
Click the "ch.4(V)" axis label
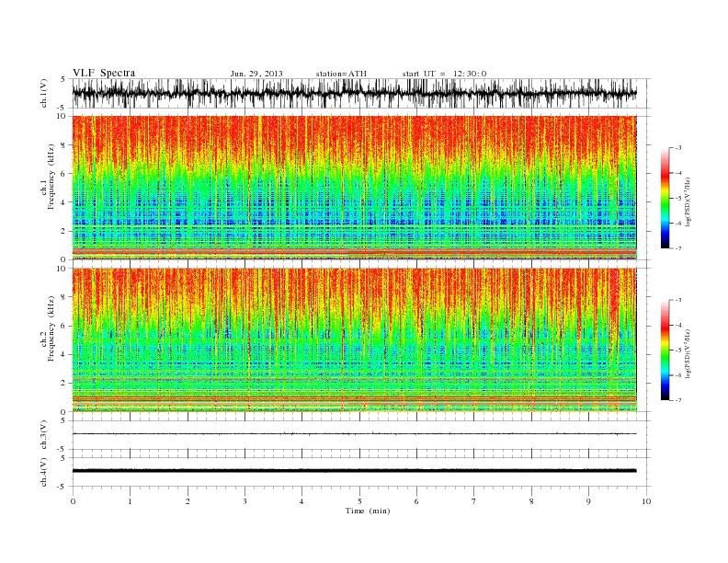tap(44, 472)
